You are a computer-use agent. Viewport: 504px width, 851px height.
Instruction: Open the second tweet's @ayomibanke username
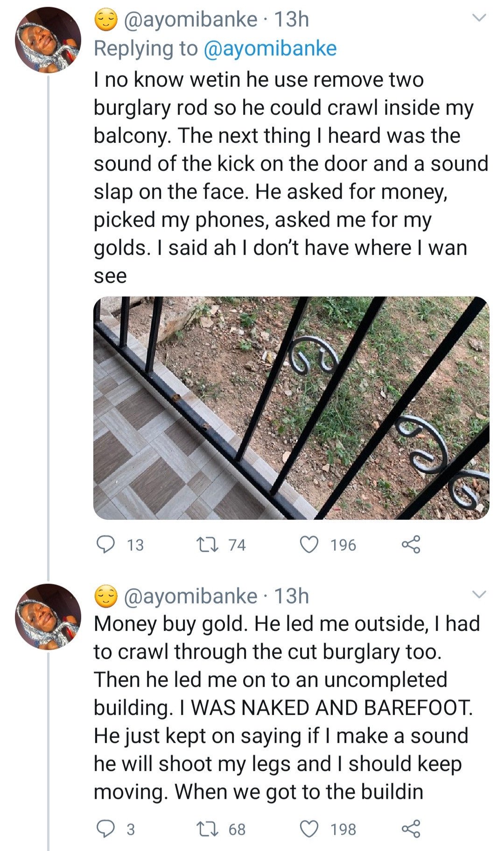tap(190, 596)
